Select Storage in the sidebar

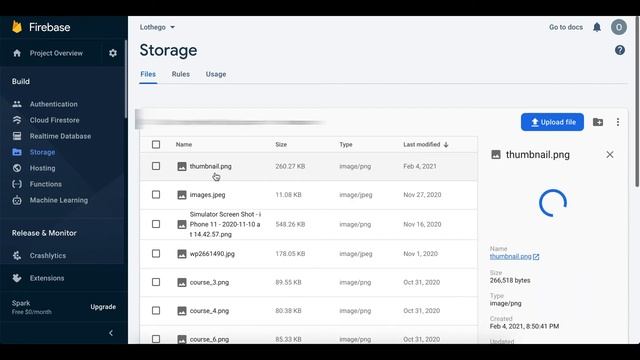click(42, 152)
